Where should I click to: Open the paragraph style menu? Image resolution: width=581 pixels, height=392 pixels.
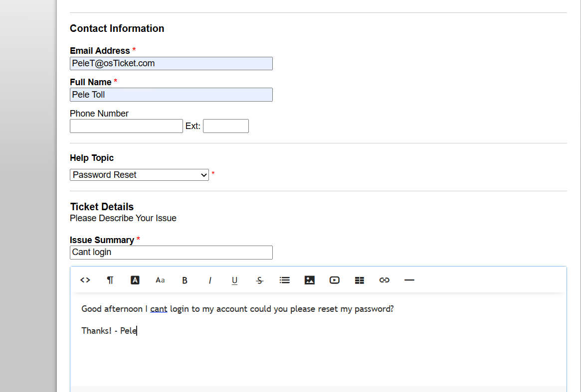click(x=110, y=280)
